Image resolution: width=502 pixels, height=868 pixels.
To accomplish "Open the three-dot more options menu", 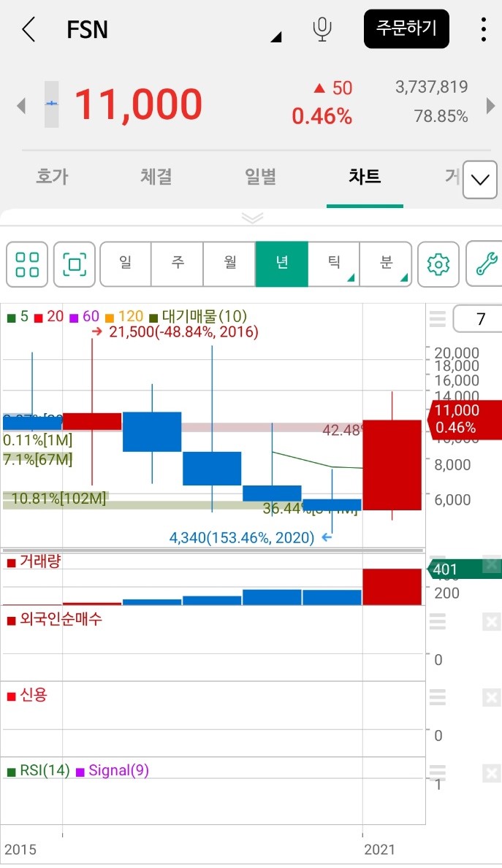I will point(484,29).
